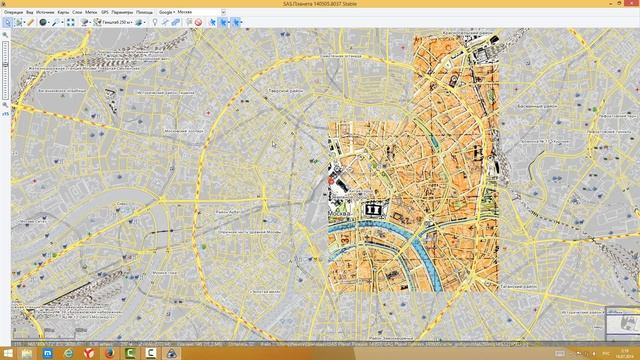Zoom out with the lower magnifier
The image size is (640, 360).
5,105
